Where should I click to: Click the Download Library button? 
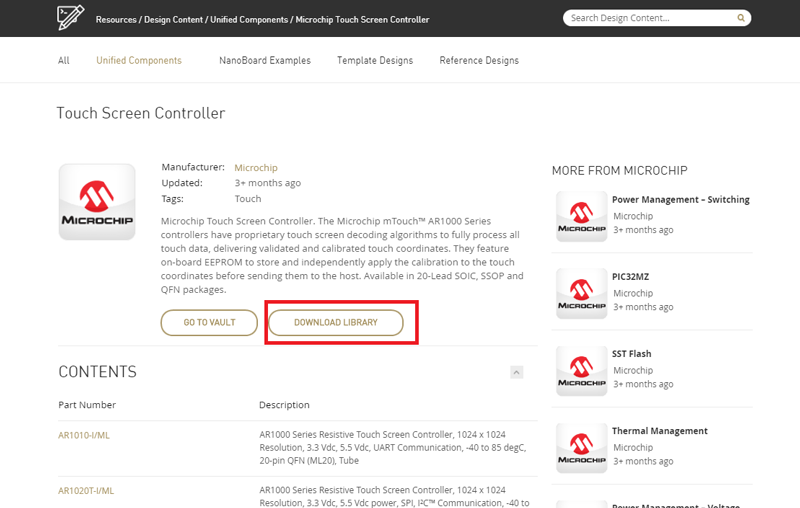pyautogui.click(x=336, y=323)
